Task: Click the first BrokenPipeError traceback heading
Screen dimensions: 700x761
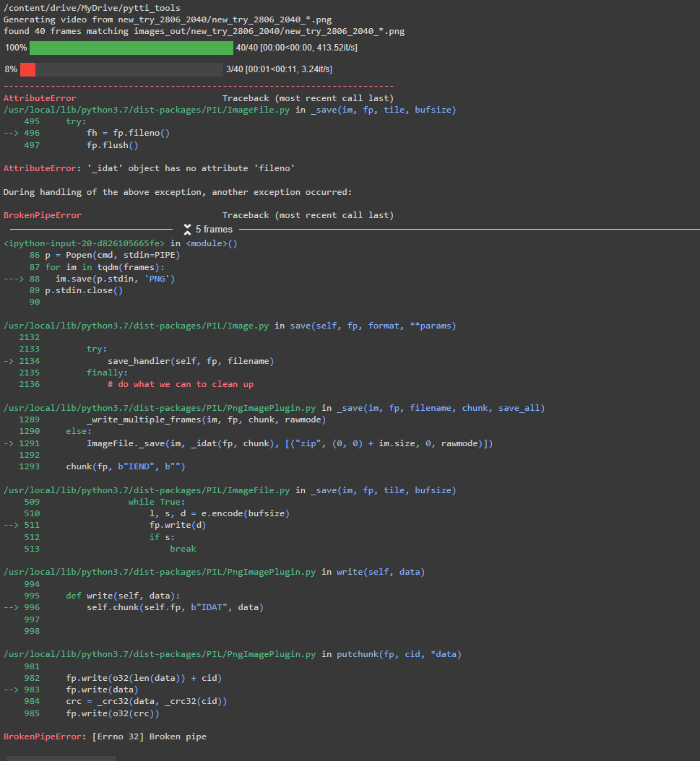Action: click(x=42, y=214)
